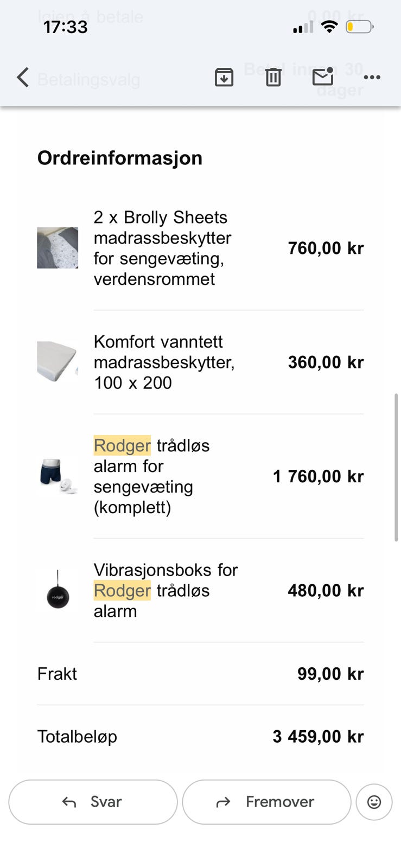The width and height of the screenshot is (401, 868).
Task: Tap the Vibrasjonsboks for Rodger item name
Action: point(166,590)
